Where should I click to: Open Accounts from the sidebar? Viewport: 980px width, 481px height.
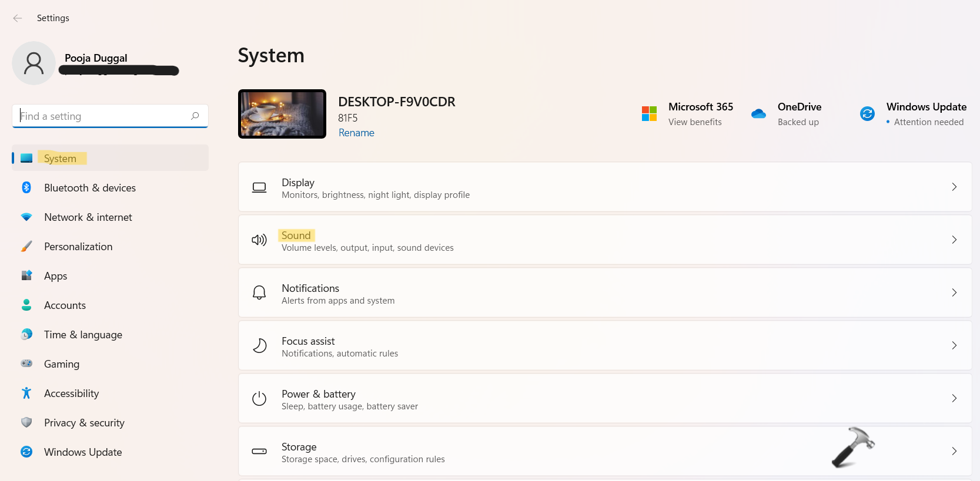(x=65, y=305)
